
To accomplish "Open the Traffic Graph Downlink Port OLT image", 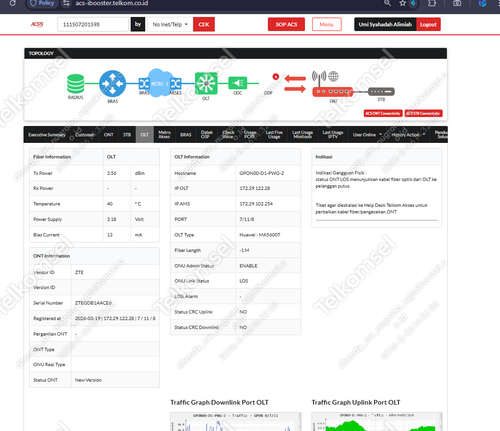I will click(236, 422).
